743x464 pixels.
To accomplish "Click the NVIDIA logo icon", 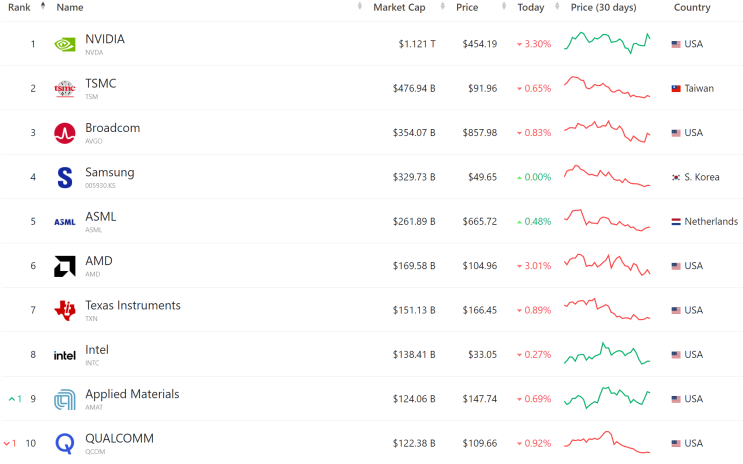I will (64, 45).
